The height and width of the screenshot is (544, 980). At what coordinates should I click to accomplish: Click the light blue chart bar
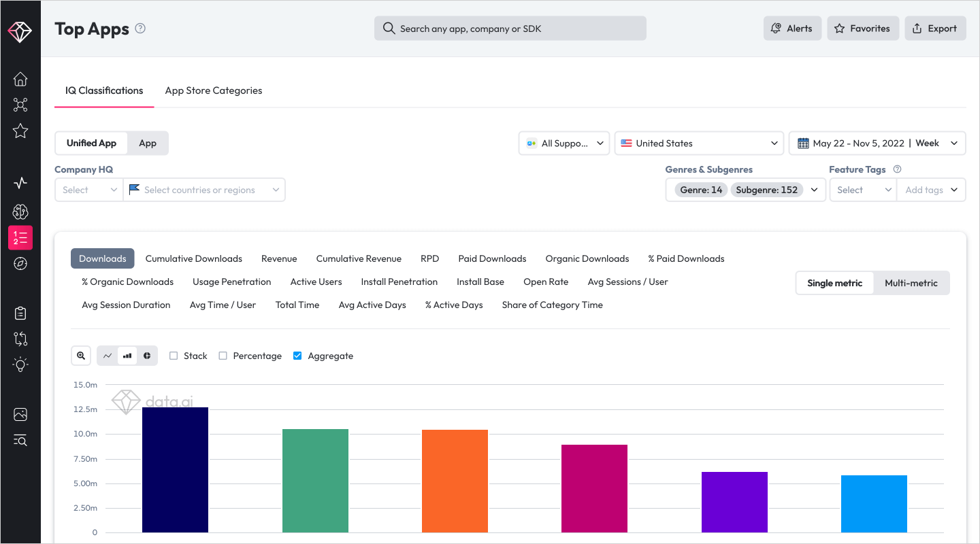pyautogui.click(x=874, y=504)
